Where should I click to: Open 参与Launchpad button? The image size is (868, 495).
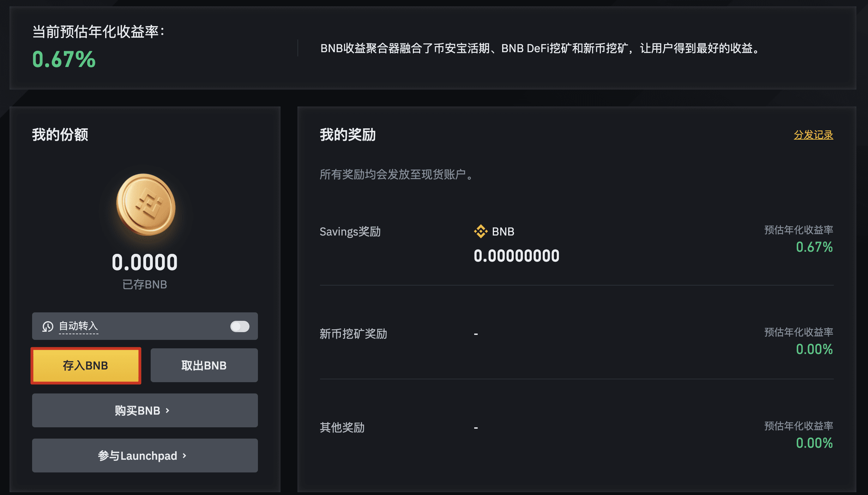pyautogui.click(x=145, y=456)
